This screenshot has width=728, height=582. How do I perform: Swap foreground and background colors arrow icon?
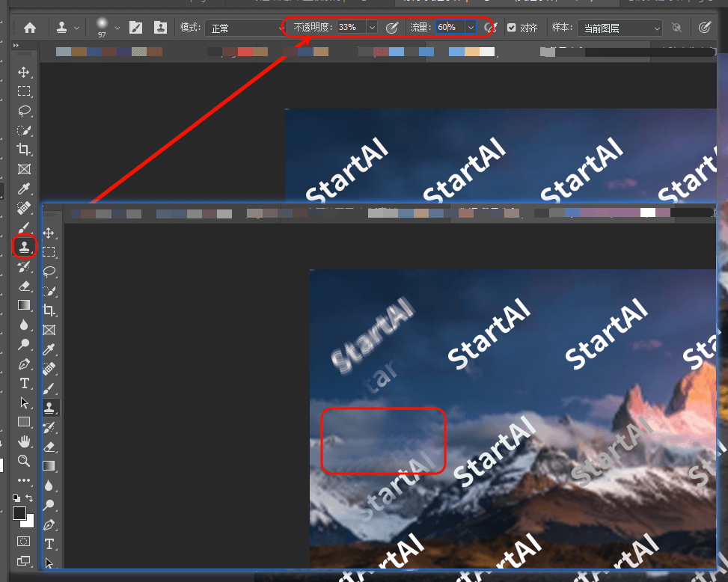tap(30, 498)
